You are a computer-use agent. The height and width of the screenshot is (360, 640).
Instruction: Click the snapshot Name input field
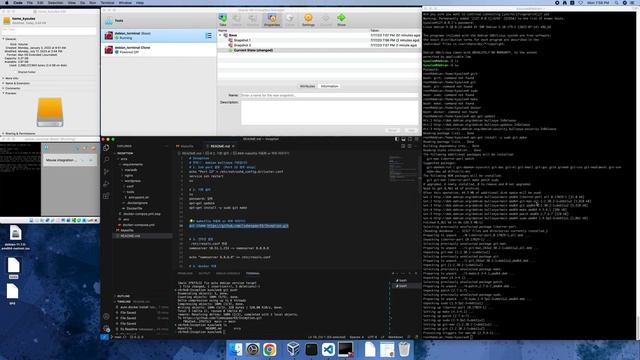point(329,95)
